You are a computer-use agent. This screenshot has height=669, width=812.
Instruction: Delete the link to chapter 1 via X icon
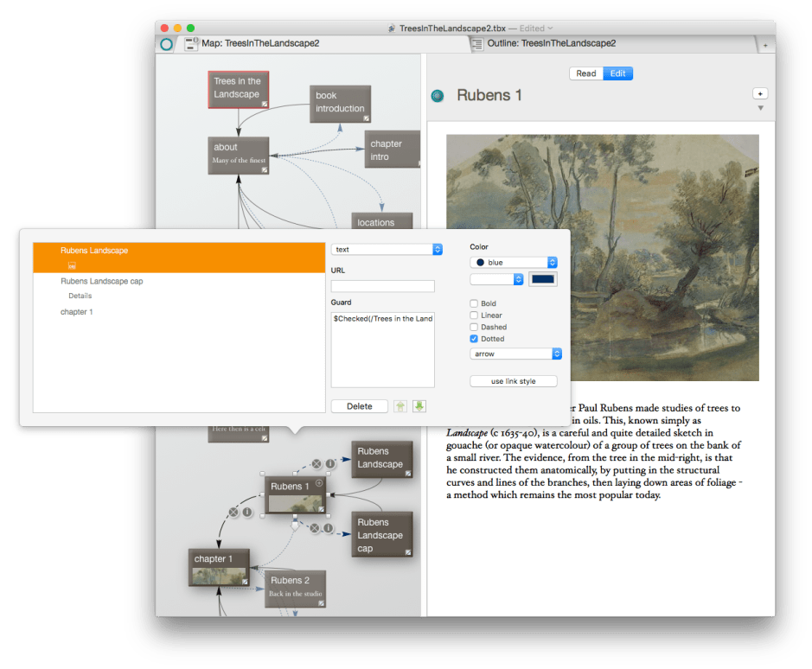pos(233,513)
